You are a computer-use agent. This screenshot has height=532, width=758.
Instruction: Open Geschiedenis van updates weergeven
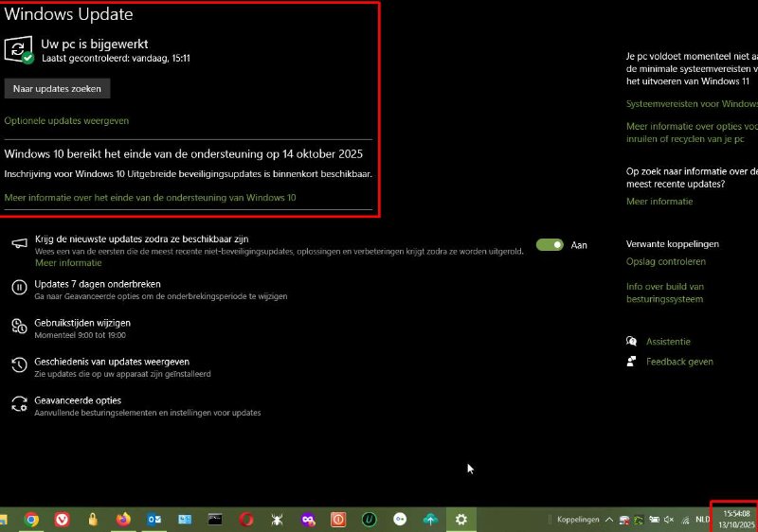coord(112,362)
